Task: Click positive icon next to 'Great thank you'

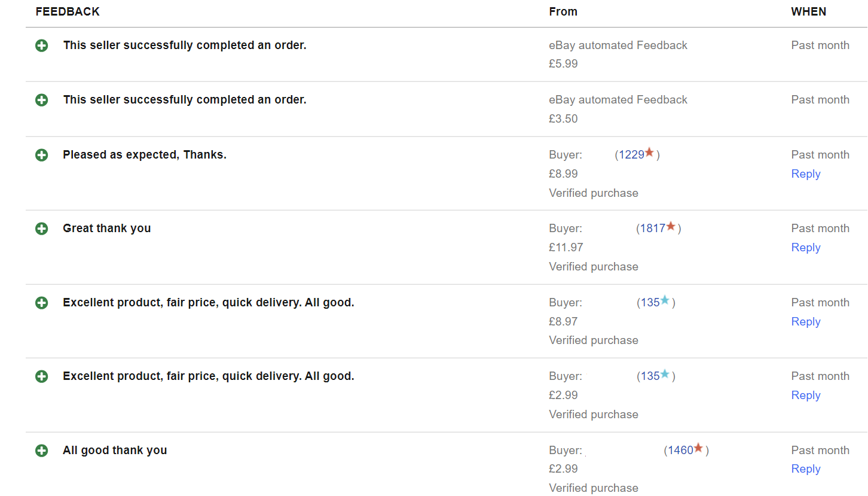Action: coord(41,229)
